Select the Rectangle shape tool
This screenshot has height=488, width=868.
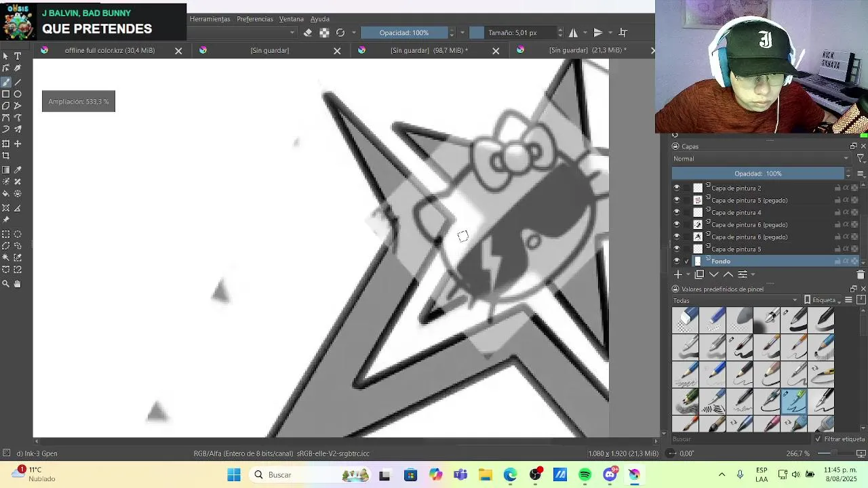[6, 94]
